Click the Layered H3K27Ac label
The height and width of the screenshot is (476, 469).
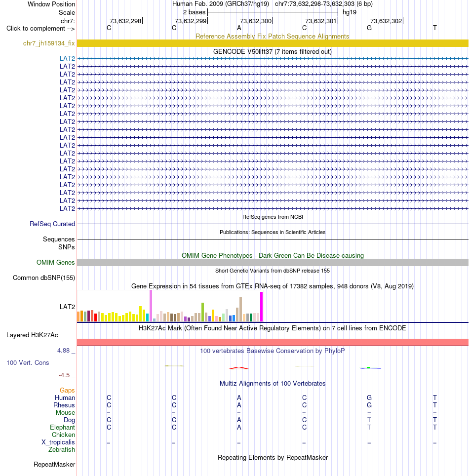coord(32,335)
